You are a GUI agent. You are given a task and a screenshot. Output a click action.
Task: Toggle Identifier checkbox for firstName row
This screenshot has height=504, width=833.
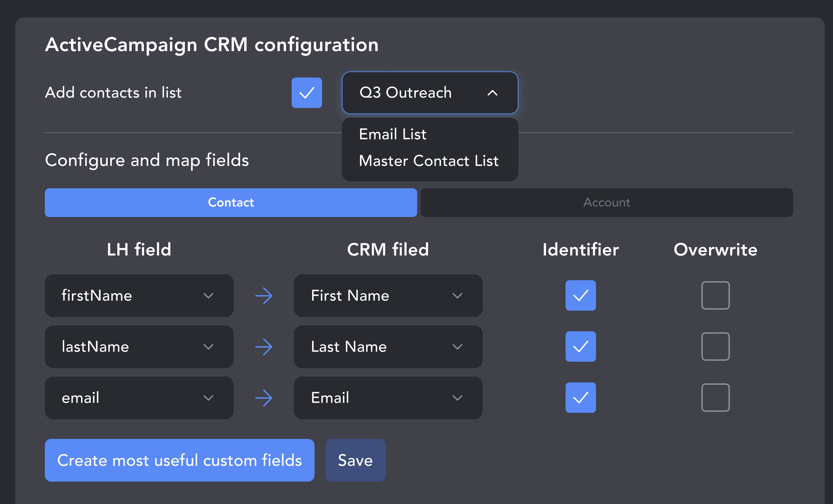pyautogui.click(x=581, y=295)
